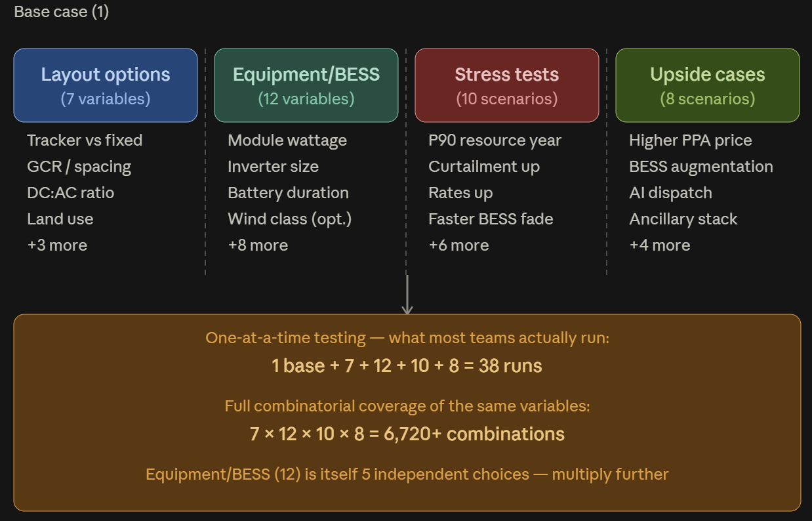This screenshot has width=812, height=521.
Task: Click the Upside cases olive box
Action: (x=708, y=85)
